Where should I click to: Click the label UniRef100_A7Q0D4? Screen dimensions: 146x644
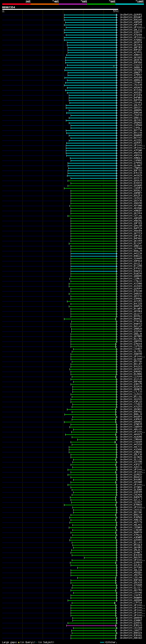tap(131, 35)
